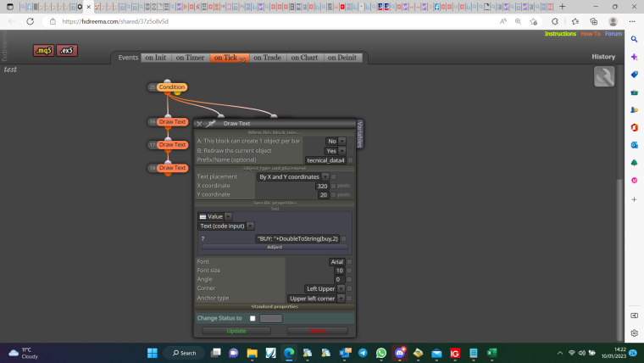Open Telegram from the taskbar
This screenshot has width=644, height=363.
pyautogui.click(x=363, y=353)
